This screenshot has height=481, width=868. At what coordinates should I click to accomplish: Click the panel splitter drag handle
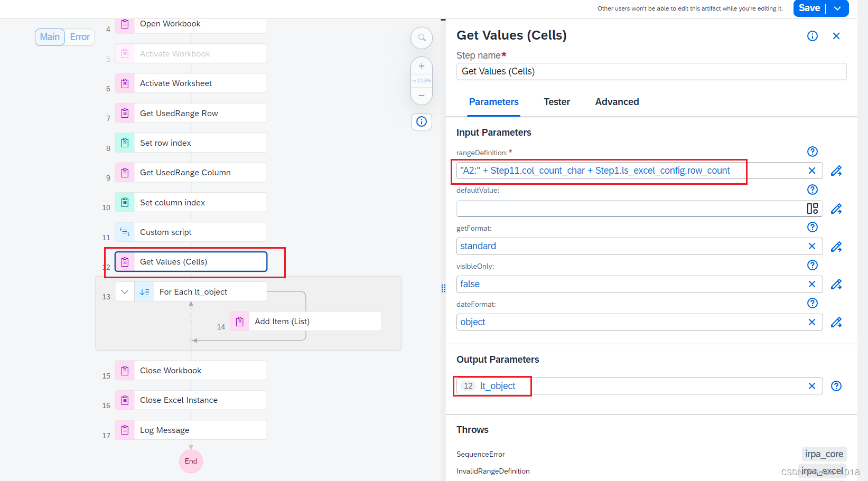point(443,288)
